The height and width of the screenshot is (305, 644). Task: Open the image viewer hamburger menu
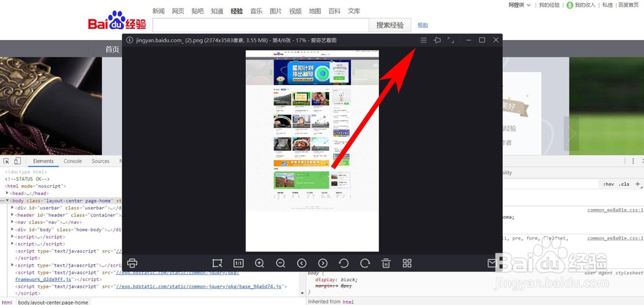(x=424, y=40)
